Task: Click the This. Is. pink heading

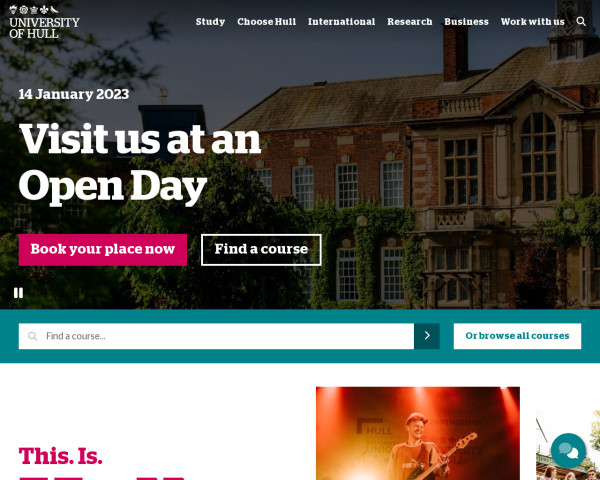Action: [61, 456]
